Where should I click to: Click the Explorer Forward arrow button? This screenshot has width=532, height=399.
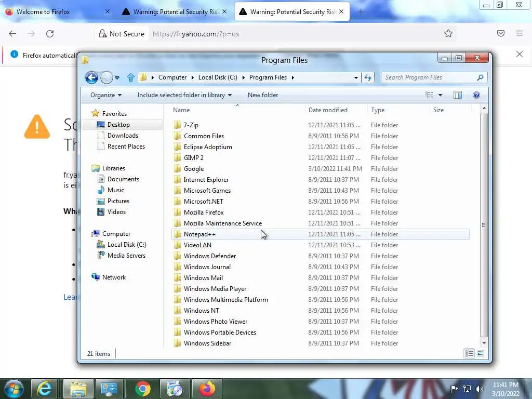point(107,78)
